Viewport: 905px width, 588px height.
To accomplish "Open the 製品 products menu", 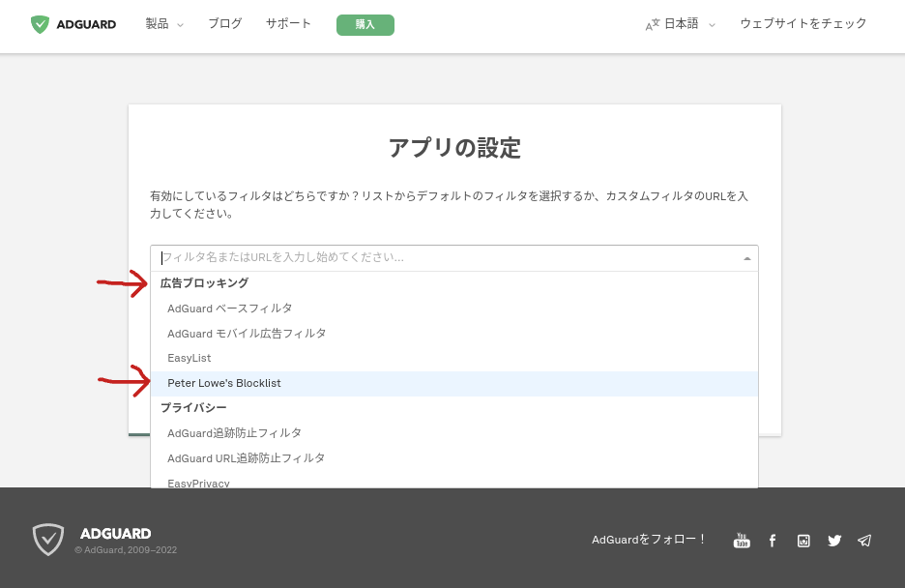I will [164, 23].
